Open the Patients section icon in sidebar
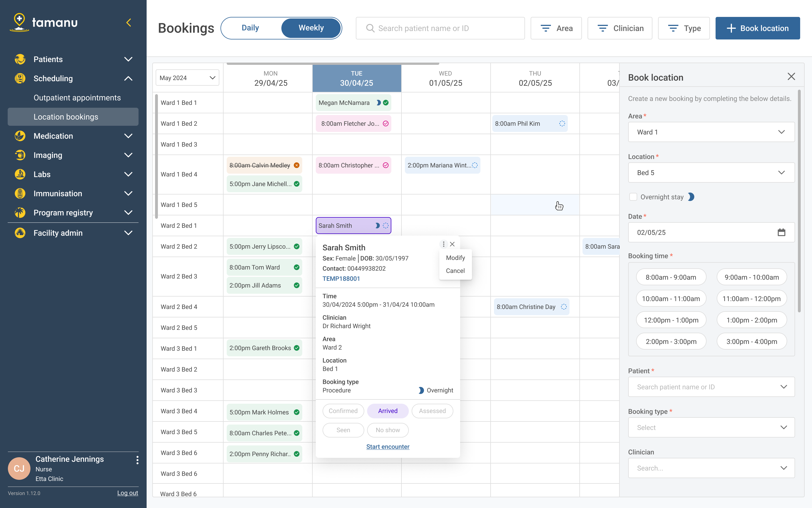 [20, 59]
